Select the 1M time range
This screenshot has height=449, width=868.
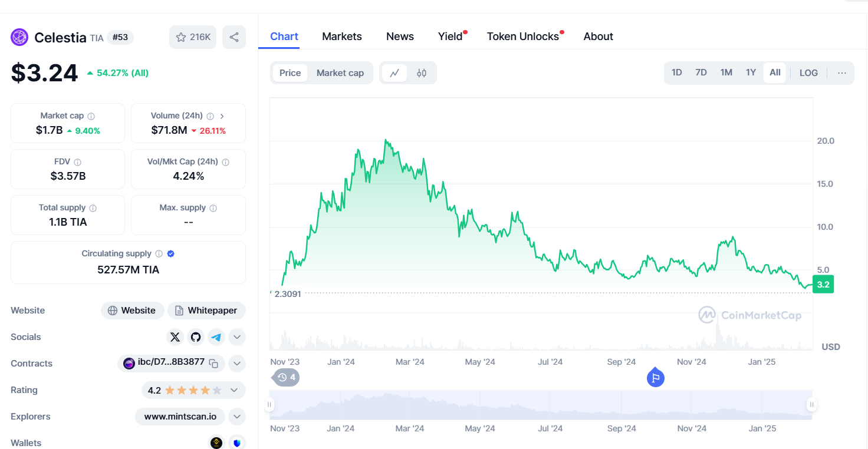[x=726, y=72]
